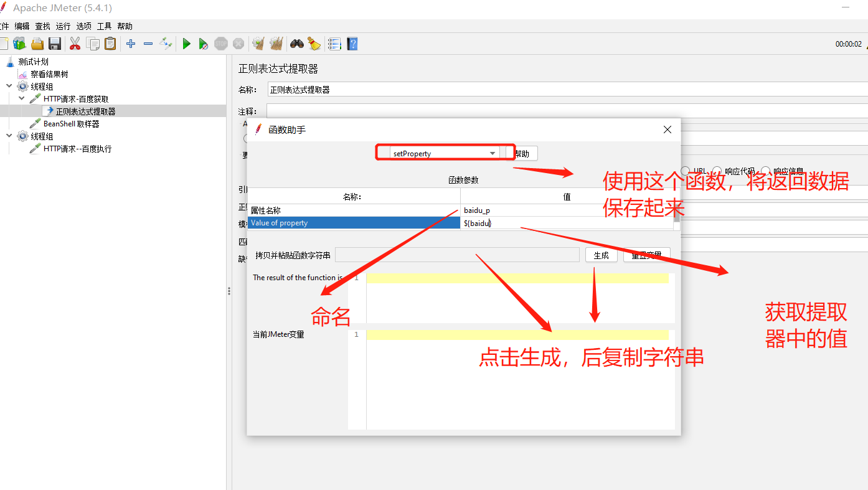Image resolution: width=868 pixels, height=490 pixels.
Task: Open the Templates toolbar icon
Action: (19, 44)
